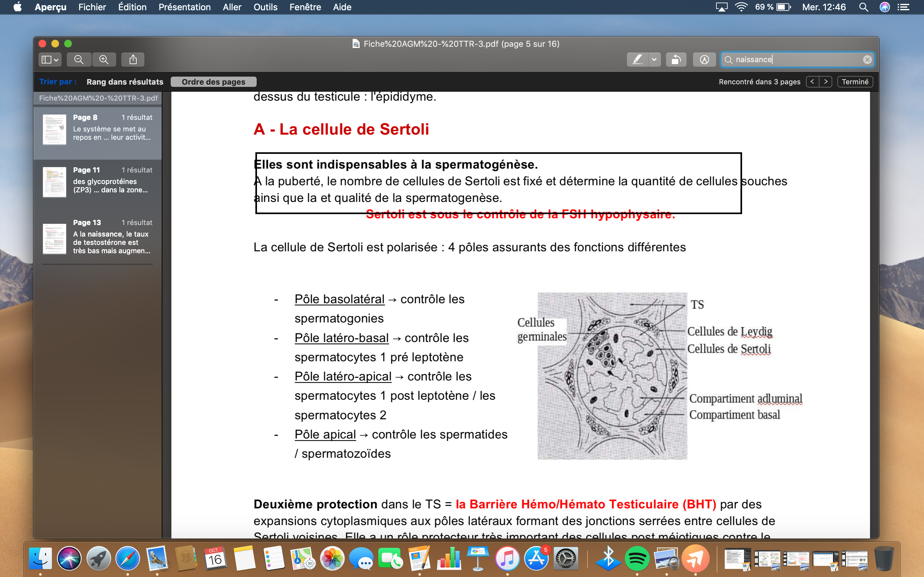Select the highlight pen tool

(637, 60)
